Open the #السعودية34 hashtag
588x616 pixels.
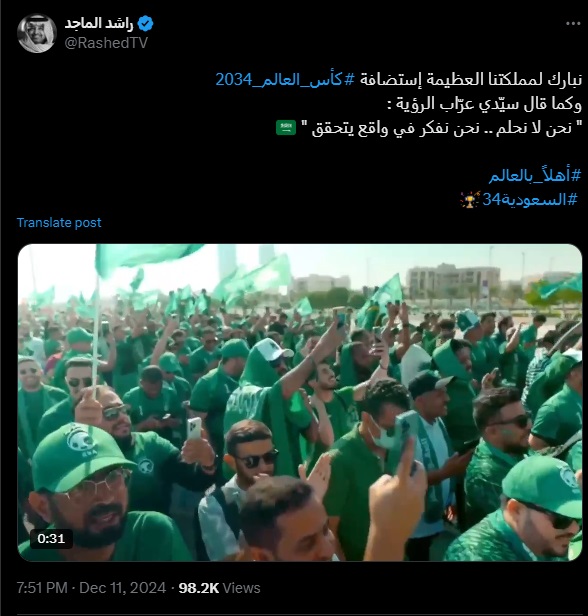(x=530, y=200)
